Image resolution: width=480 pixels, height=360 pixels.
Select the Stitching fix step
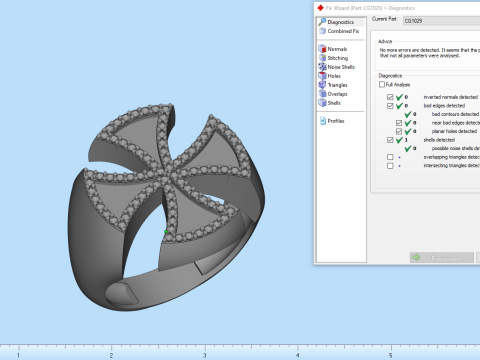(x=333, y=58)
